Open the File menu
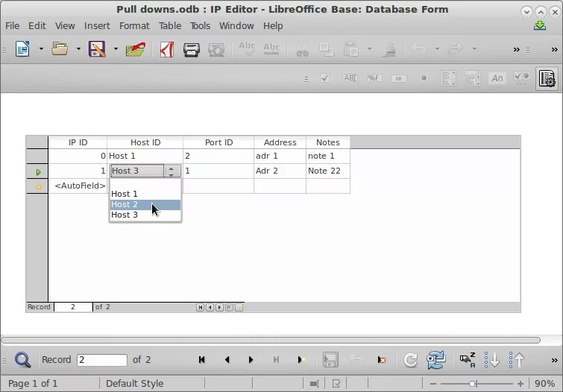The height and width of the screenshot is (392, 563). point(12,26)
